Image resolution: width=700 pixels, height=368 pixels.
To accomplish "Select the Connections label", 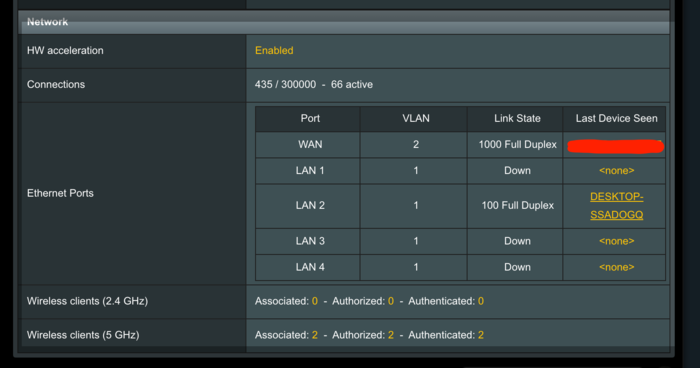I will coord(56,84).
